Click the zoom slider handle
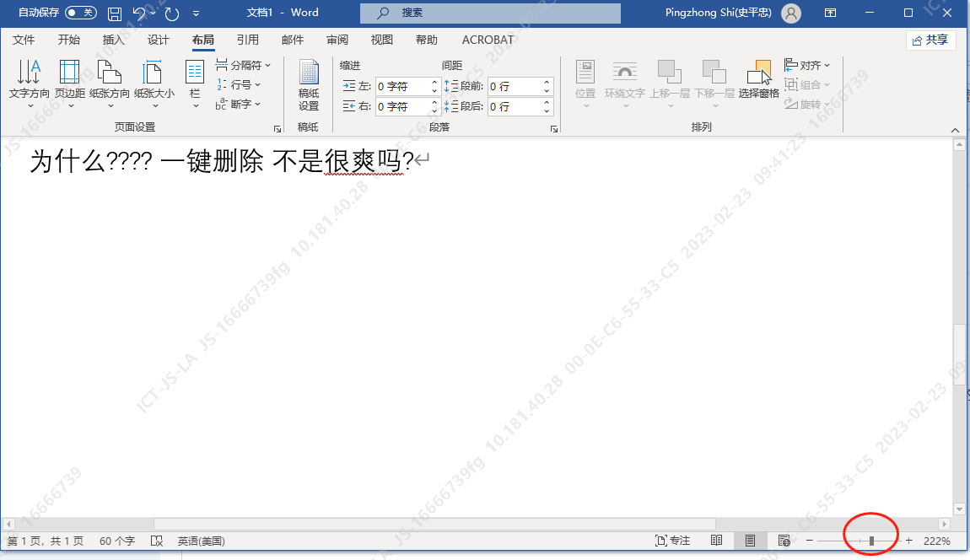Viewport: 970px width, 560px height. tap(871, 541)
